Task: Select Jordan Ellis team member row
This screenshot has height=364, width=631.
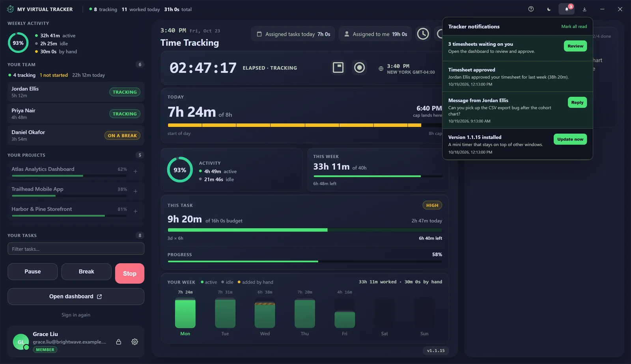Action: tap(76, 92)
